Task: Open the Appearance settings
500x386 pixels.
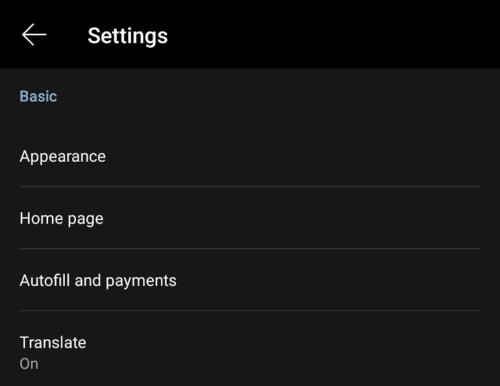Action: [250, 156]
